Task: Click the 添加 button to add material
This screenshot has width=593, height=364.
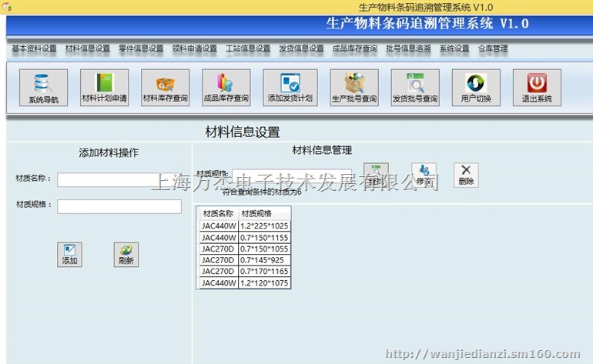Action: click(69, 255)
